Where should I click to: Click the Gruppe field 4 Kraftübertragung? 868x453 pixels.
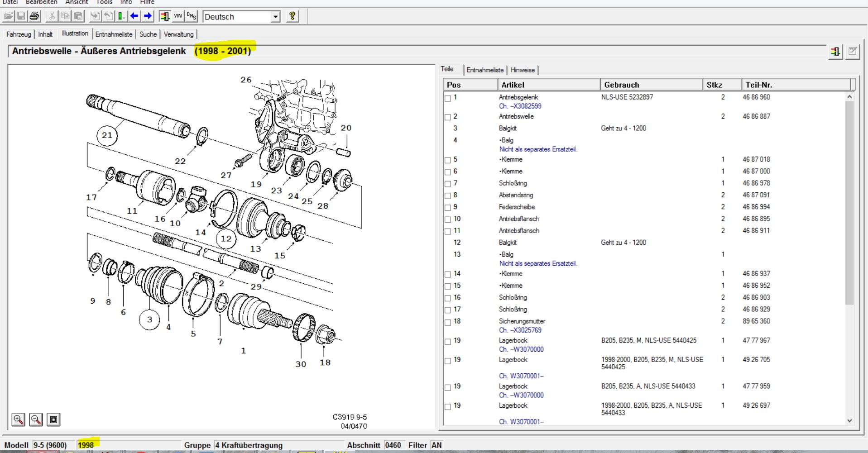pos(279,445)
